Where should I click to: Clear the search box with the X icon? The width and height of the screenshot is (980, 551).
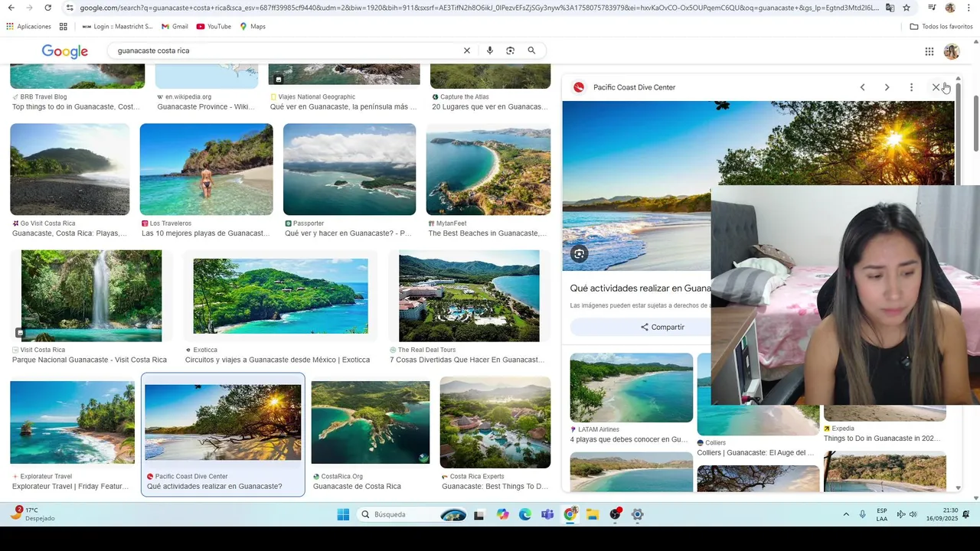pyautogui.click(x=466, y=51)
